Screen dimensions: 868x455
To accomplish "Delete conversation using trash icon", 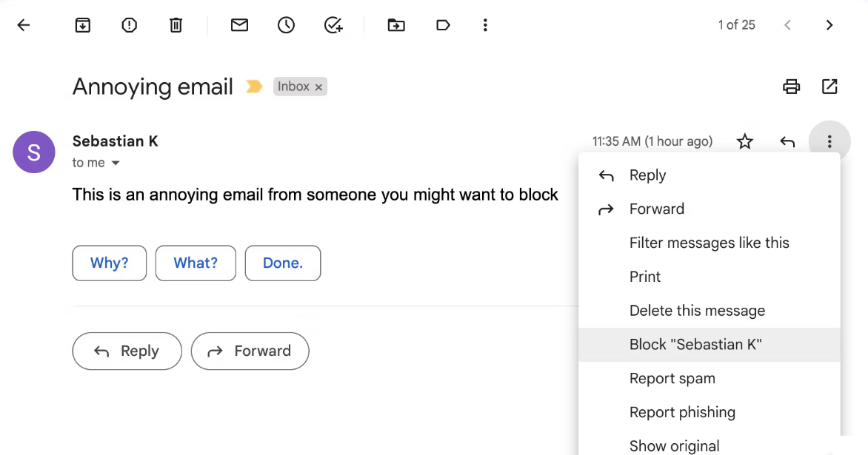I will (x=176, y=25).
